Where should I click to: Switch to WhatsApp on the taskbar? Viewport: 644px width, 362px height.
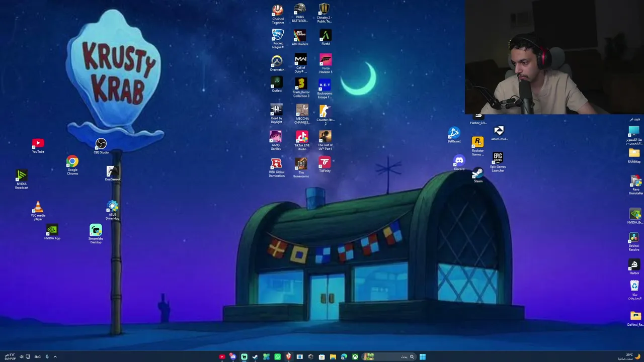tap(277, 357)
